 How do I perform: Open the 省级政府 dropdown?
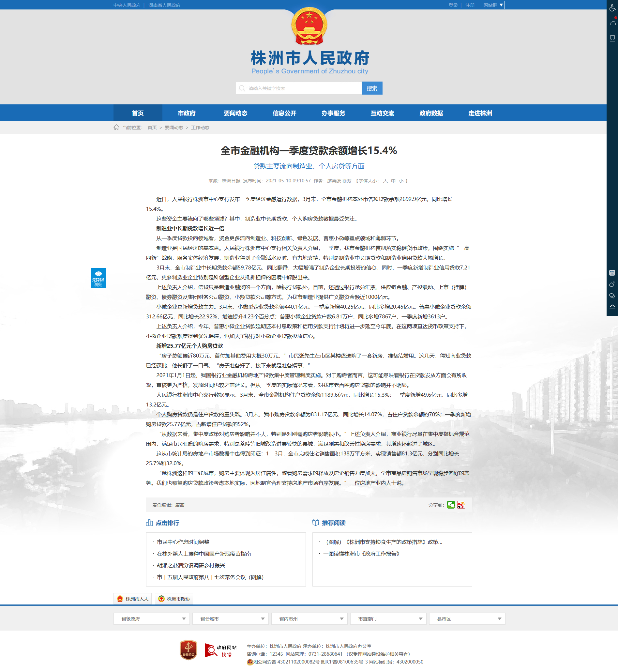click(x=151, y=619)
